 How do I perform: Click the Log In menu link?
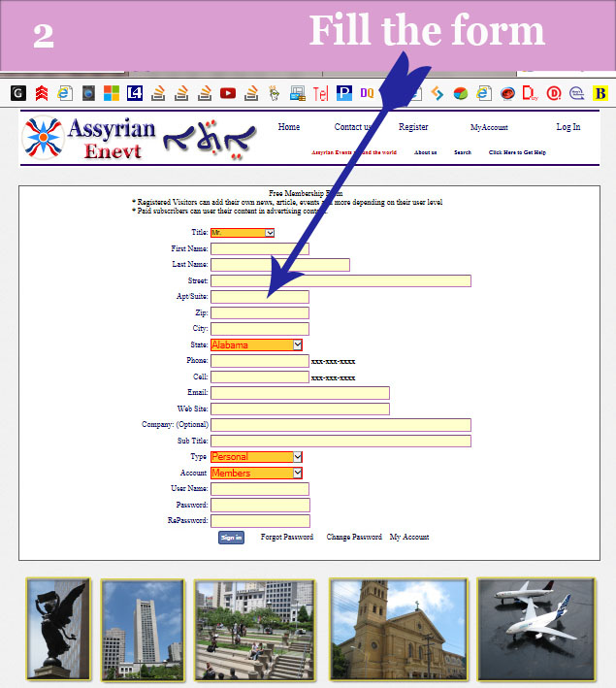[568, 127]
